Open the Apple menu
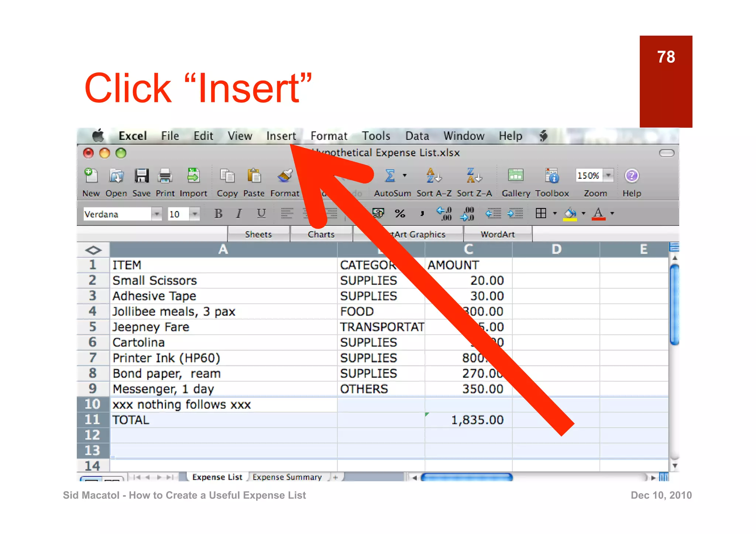The height and width of the screenshot is (534, 756). (98, 135)
